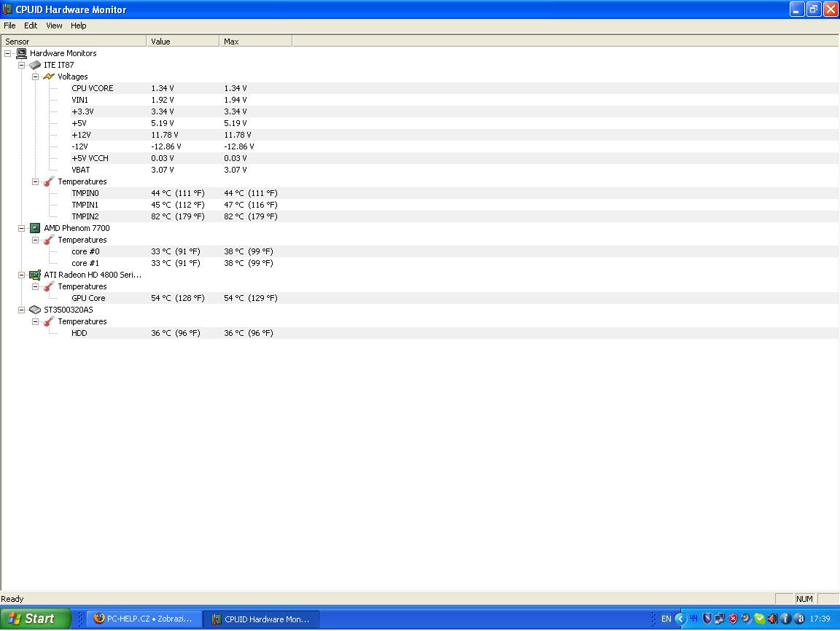Click the blue info 'i' tray icon

pos(786,619)
